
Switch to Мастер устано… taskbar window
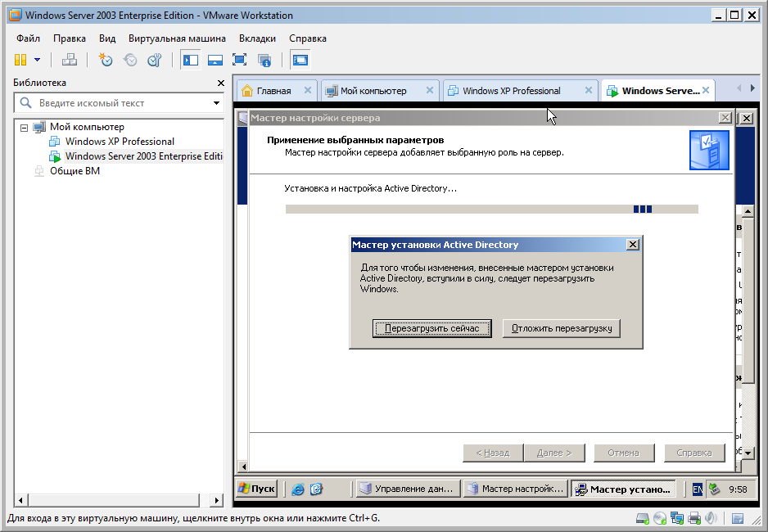(x=623, y=489)
